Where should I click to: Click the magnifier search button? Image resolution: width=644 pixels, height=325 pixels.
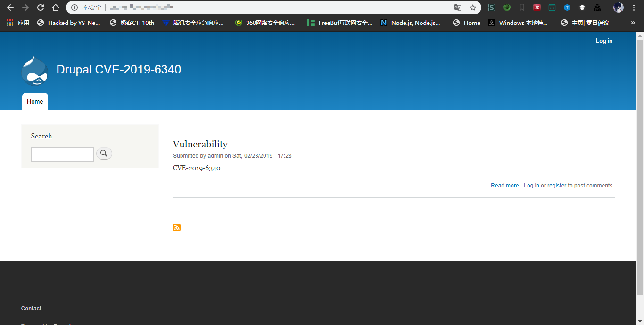click(x=104, y=154)
